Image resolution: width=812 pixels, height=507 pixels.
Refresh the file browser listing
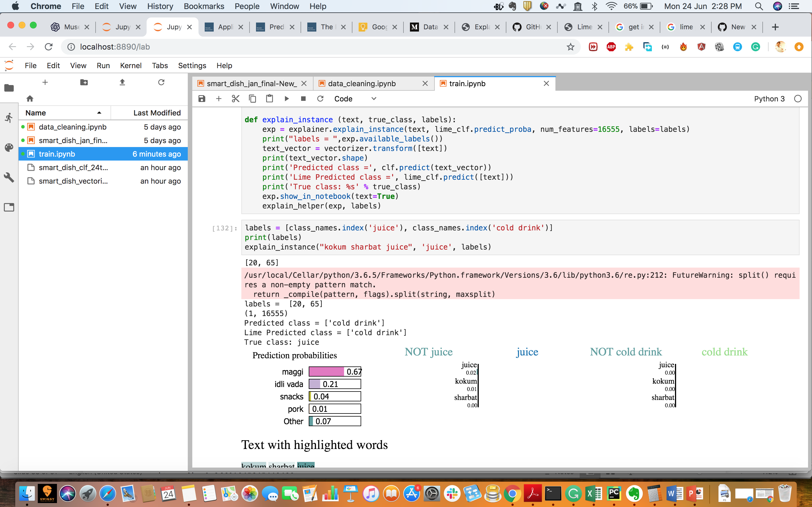tap(161, 82)
